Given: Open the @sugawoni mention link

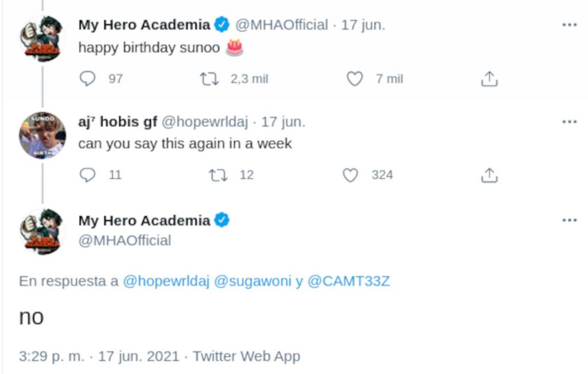Looking at the screenshot, I should pyautogui.click(x=252, y=282).
